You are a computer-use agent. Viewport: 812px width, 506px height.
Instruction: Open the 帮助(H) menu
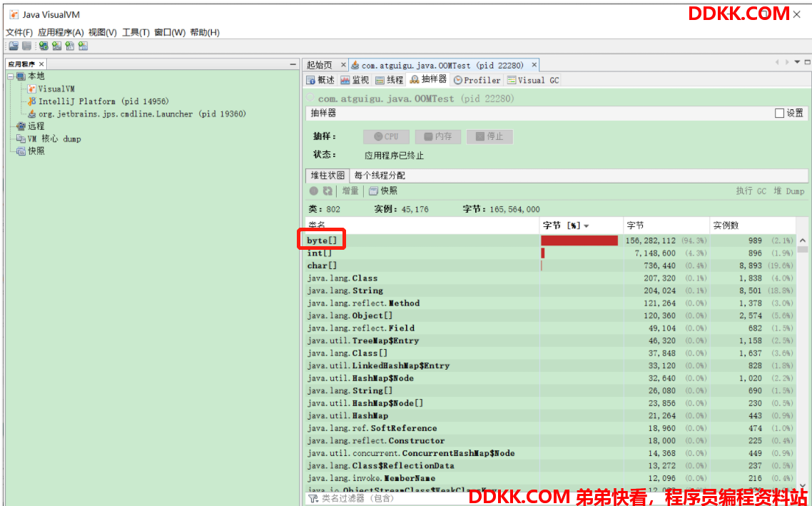[205, 32]
